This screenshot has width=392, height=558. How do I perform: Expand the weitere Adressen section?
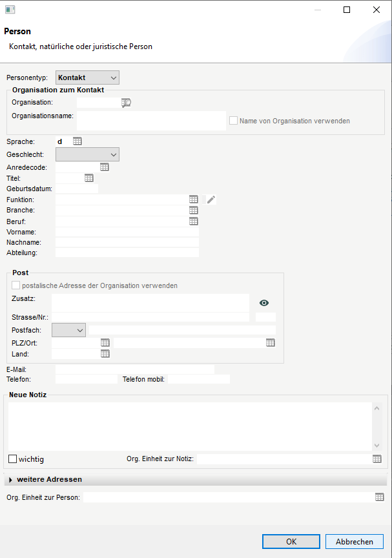pyautogui.click(x=11, y=480)
